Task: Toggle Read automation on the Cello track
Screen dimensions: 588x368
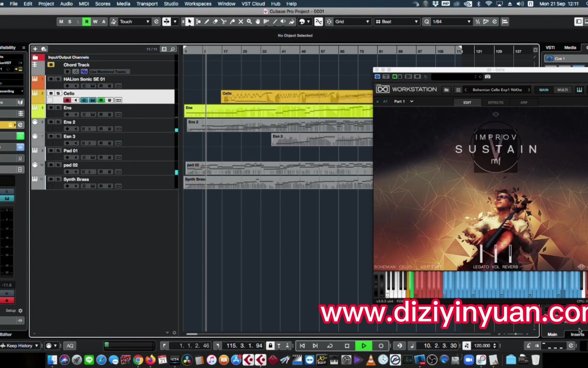Action: coord(101,100)
